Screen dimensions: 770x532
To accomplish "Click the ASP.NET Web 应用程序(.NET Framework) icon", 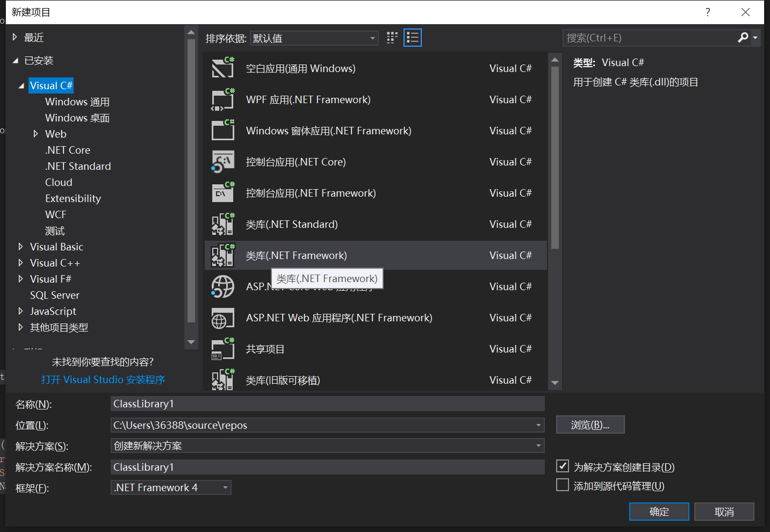I will pos(223,318).
